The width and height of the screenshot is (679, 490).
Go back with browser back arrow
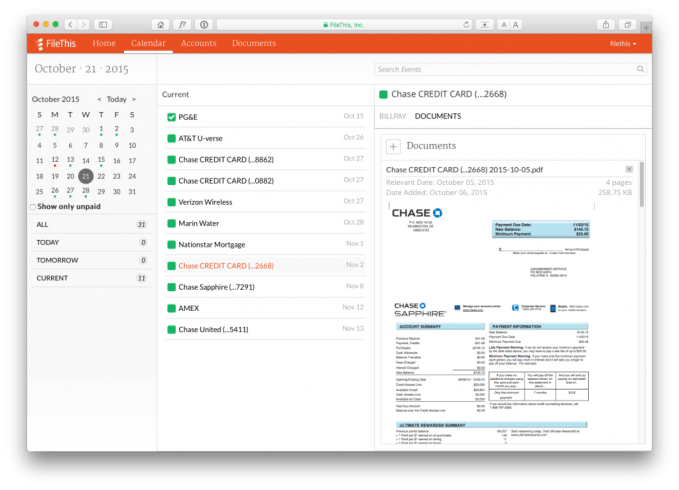pos(71,25)
